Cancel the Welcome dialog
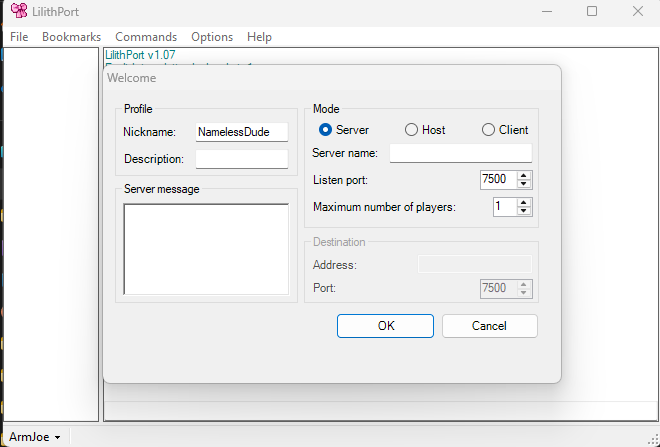Image resolution: width=660 pixels, height=447 pixels. (x=490, y=326)
